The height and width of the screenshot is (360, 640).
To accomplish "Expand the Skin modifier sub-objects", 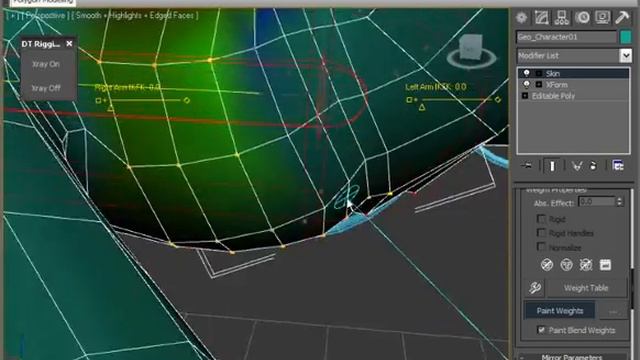I will pos(539,73).
